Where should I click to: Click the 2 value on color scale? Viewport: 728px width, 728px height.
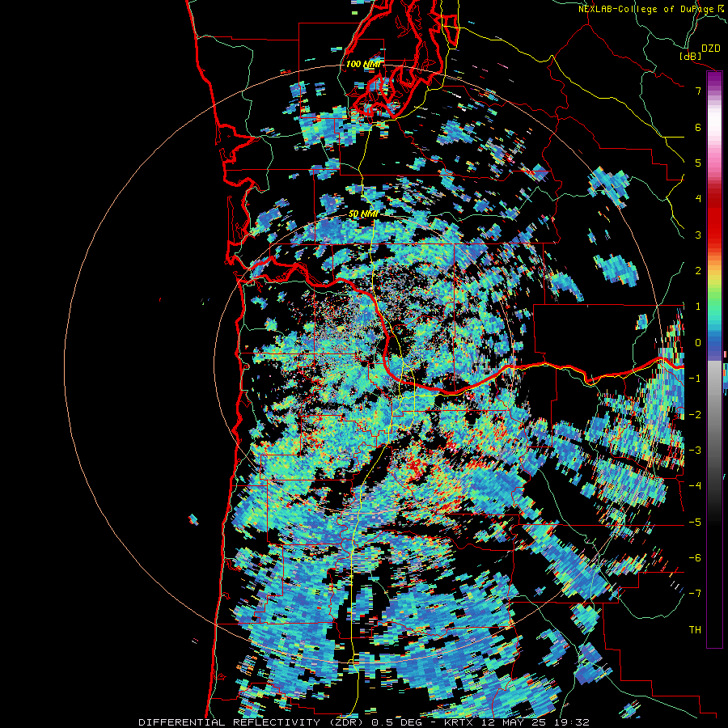[x=698, y=271]
